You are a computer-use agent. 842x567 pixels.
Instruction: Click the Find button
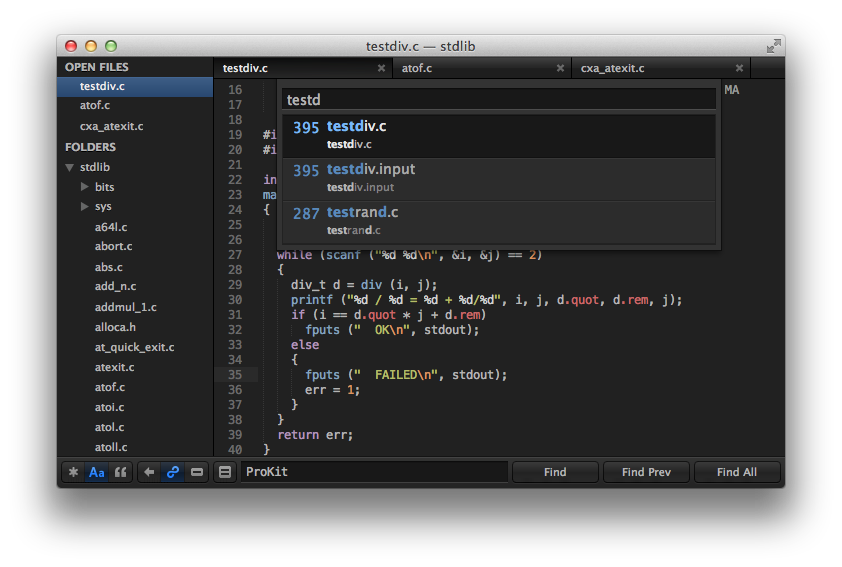coord(555,472)
